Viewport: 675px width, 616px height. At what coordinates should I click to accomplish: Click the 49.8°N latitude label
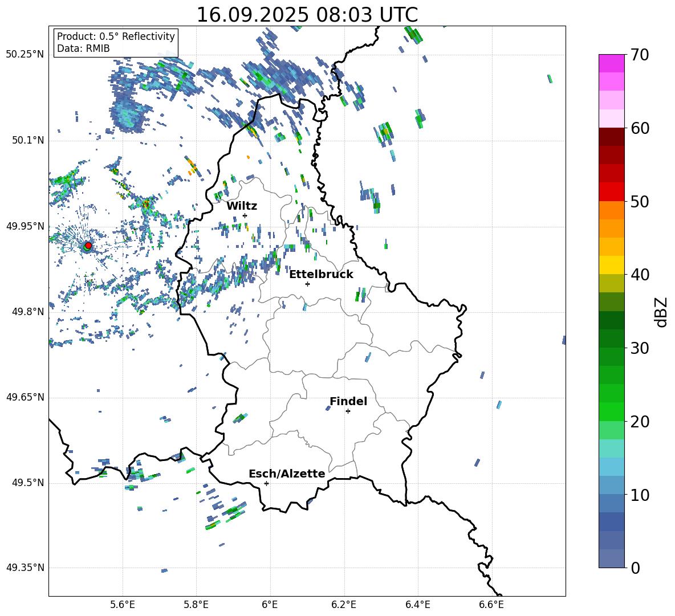[28, 312]
